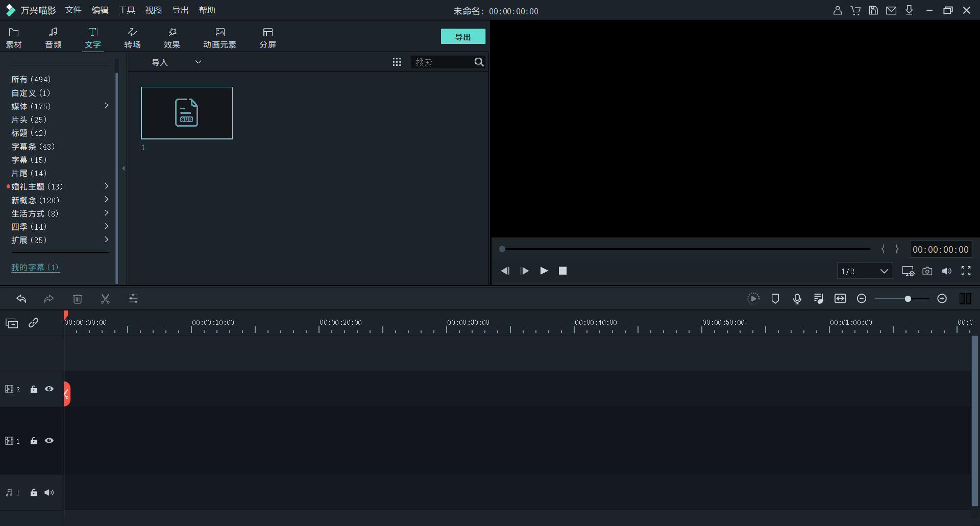Open the 文件 menu
The image size is (980, 526).
pyautogui.click(x=73, y=10)
